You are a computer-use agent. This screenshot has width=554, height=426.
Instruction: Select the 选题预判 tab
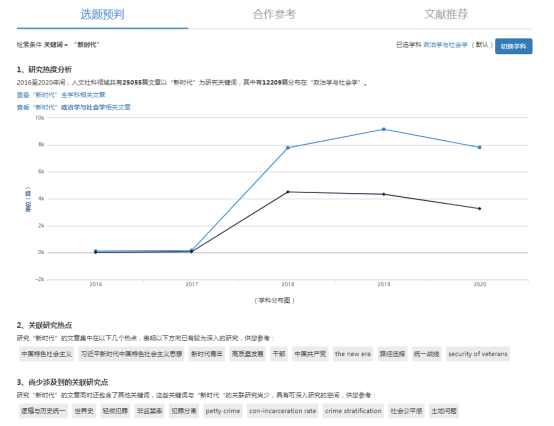tap(102, 14)
